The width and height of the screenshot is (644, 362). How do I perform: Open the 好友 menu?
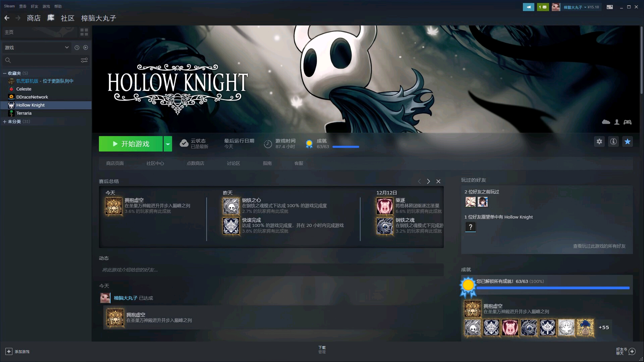click(35, 6)
